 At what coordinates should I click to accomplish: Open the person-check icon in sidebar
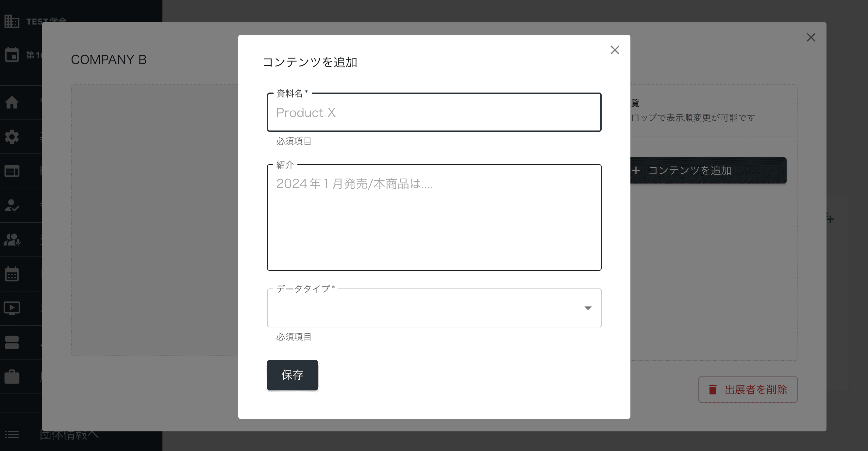[12, 205]
